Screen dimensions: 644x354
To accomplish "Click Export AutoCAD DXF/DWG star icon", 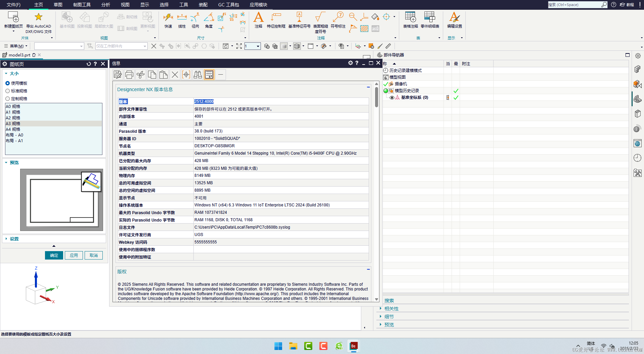I will (x=39, y=17).
